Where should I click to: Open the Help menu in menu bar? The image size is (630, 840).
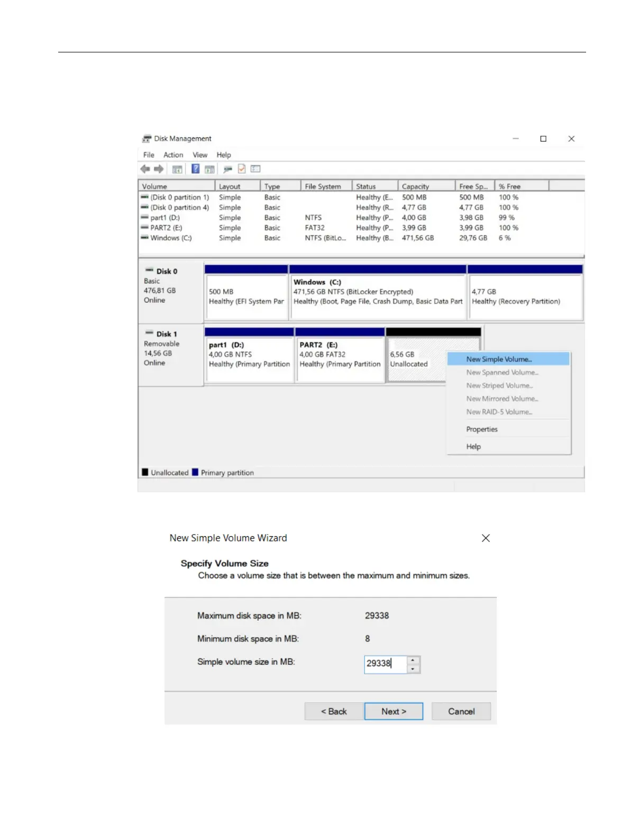pyautogui.click(x=224, y=155)
